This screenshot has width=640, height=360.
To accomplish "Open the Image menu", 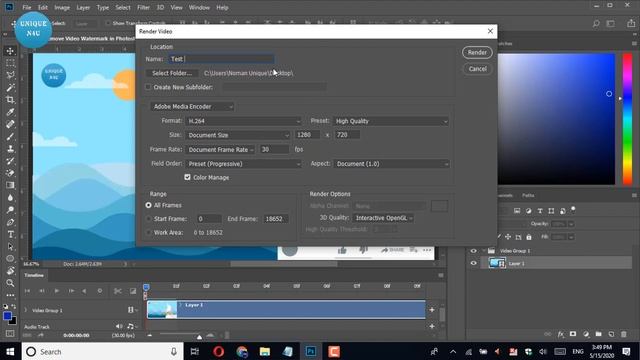I will tap(62, 7).
